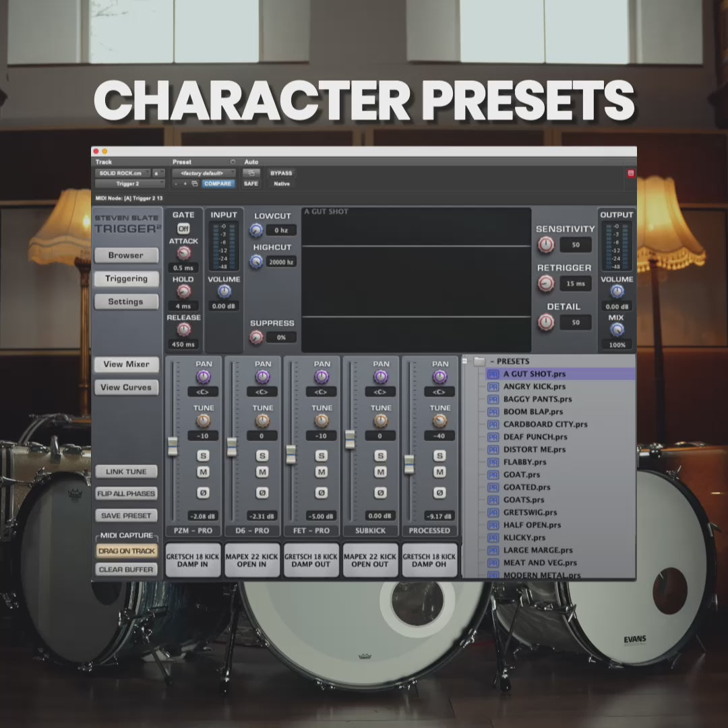The image size is (728, 728).
Task: Click the Gate Release knob
Action: tap(184, 330)
